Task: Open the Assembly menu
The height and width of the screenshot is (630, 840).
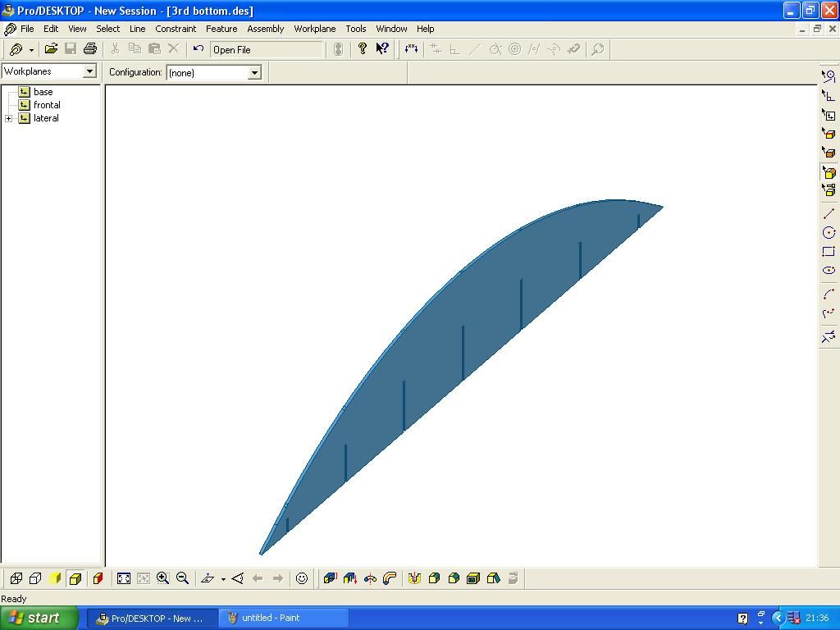Action: [x=265, y=29]
